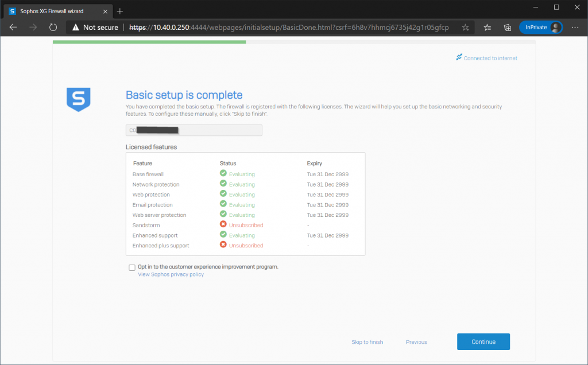Viewport: 588px width, 365px height.
Task: Click the Evaluating status for Base firewall
Action: point(242,174)
